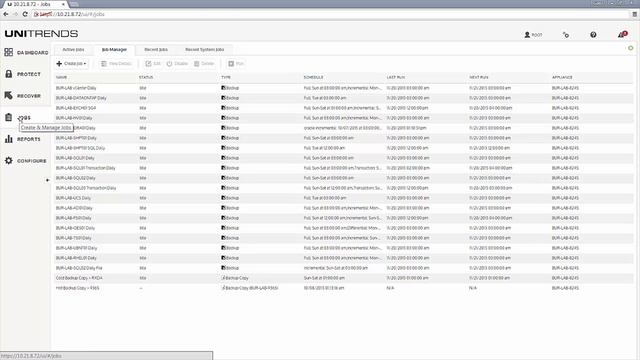The height and width of the screenshot is (360, 640).
Task: Open the Reports section
Action: (x=29, y=139)
